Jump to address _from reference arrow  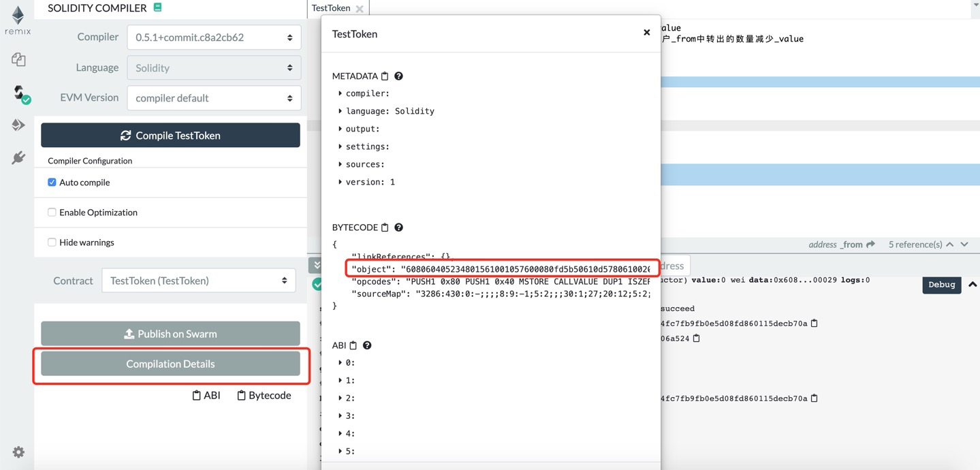pyautogui.click(x=870, y=245)
